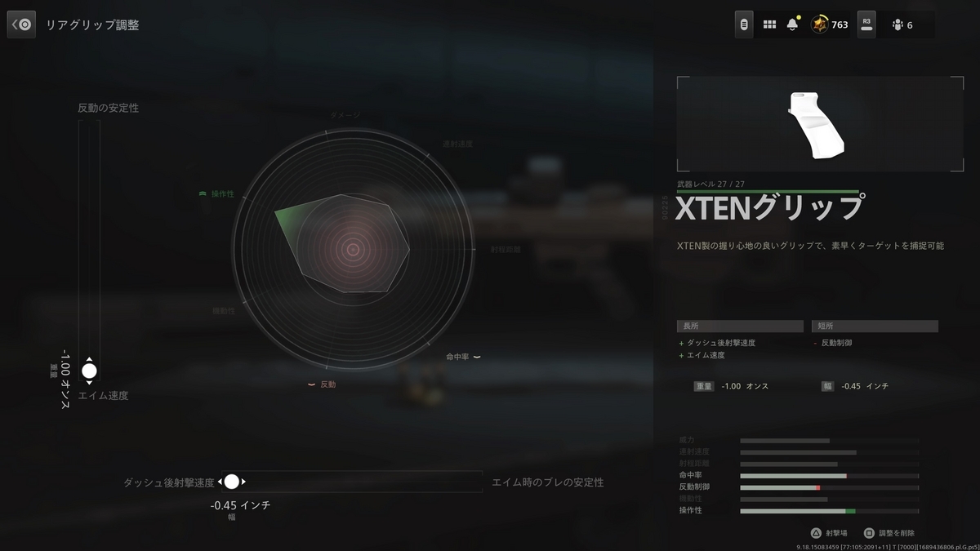Viewport: 980px width, 551px height.
Task: Click the square icon for 調整を削除
Action: click(x=869, y=532)
